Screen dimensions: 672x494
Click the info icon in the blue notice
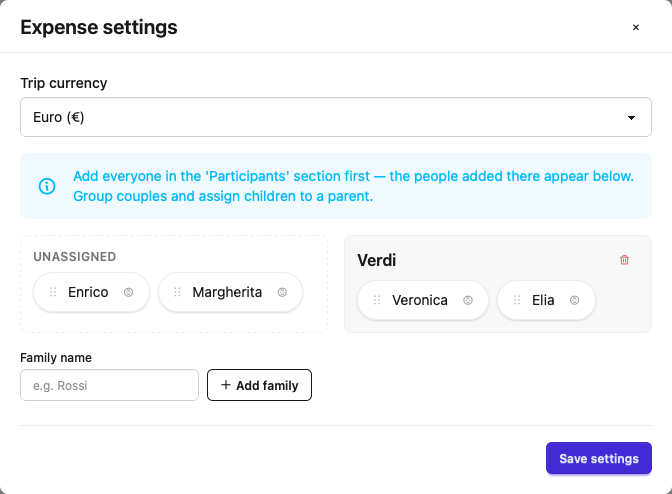pos(47,186)
